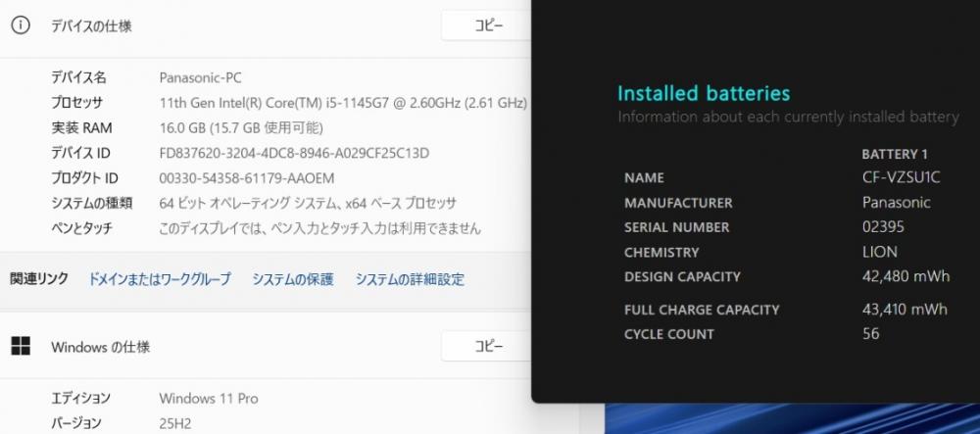Image resolution: width=980 pixels, height=434 pixels.
Task: Click the SERIAL NUMBER row label
Action: (676, 228)
